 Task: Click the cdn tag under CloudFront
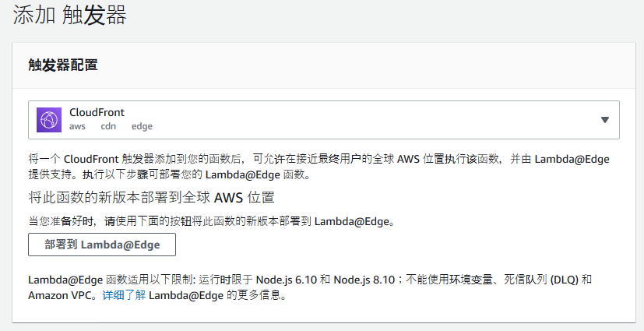[x=108, y=126]
